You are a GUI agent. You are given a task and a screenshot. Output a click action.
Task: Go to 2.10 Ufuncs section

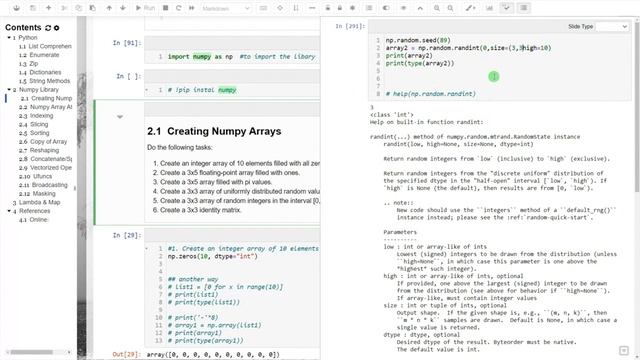coord(36,176)
